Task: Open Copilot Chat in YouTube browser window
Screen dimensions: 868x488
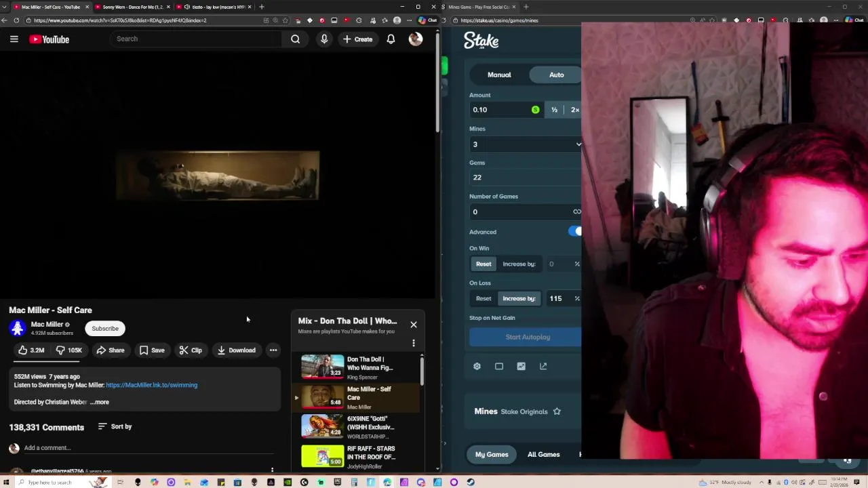Action: (427, 20)
